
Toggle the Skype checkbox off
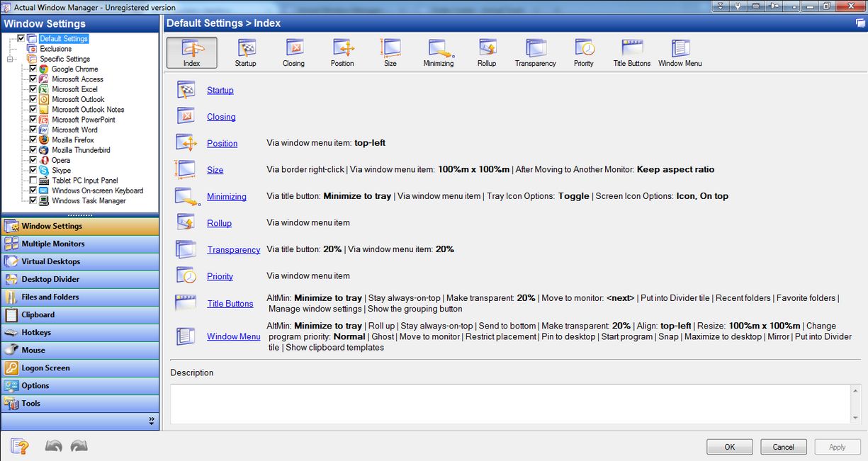pos(33,170)
